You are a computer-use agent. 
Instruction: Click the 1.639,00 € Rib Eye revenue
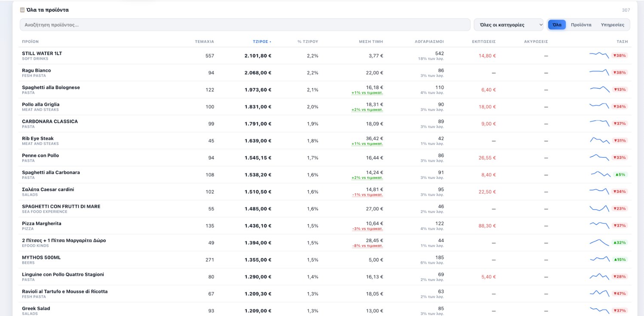pyautogui.click(x=258, y=141)
